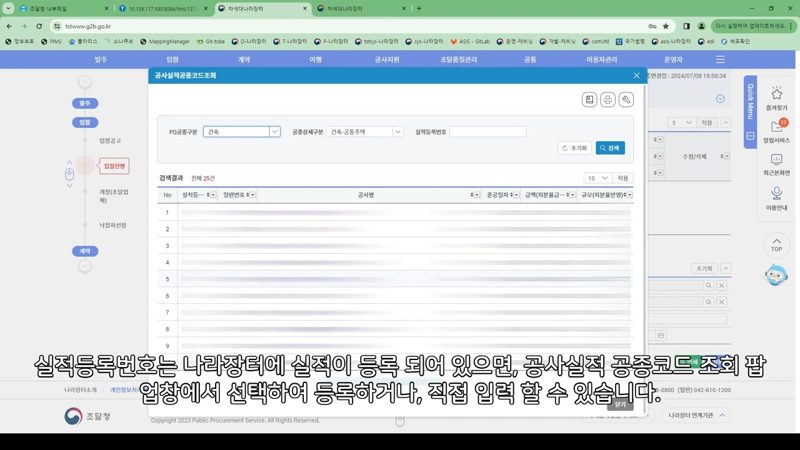Select result row number 5
This screenshot has width=800, height=450.
pyautogui.click(x=395, y=279)
